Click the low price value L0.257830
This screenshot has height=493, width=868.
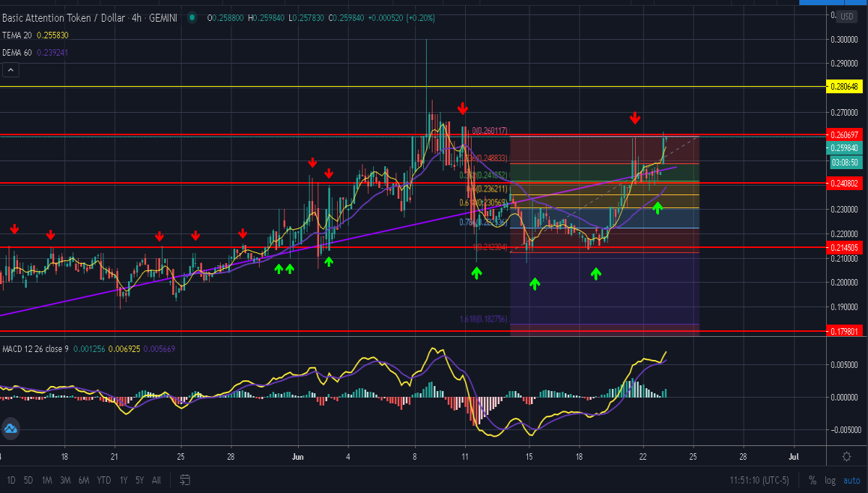[308, 17]
